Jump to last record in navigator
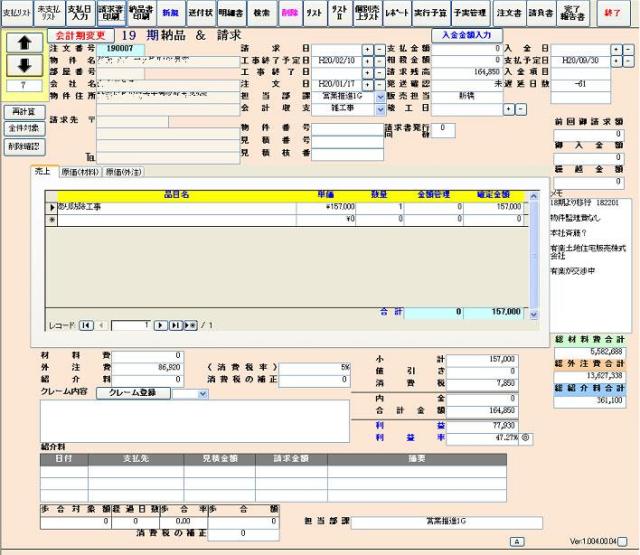640x555 pixels. (176, 325)
